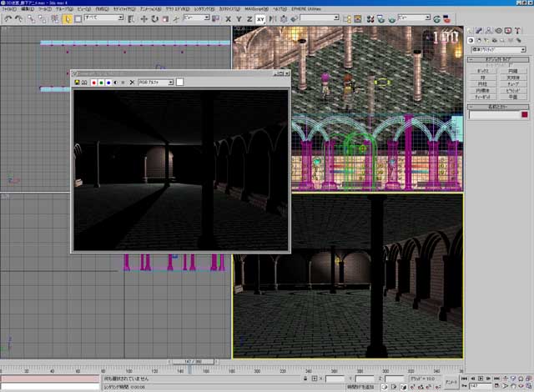
Task: Open the first menu in the menu bar
Action: point(9,9)
